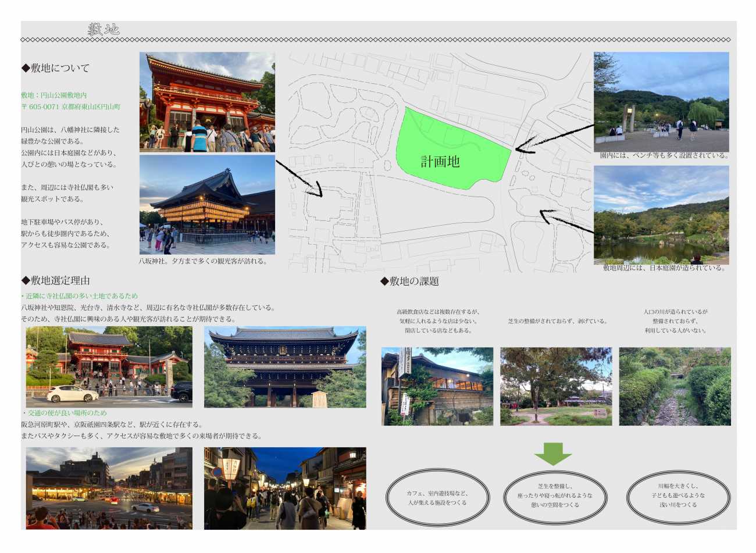Click the black arrow pointing to the shrine outline
The width and height of the screenshot is (756, 553).
click(x=299, y=177)
